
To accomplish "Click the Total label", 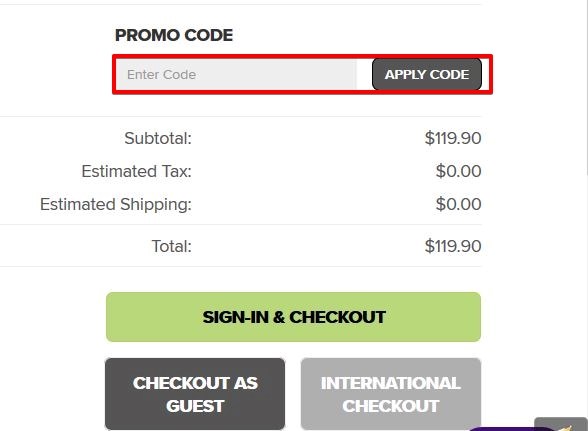I will (x=171, y=246).
